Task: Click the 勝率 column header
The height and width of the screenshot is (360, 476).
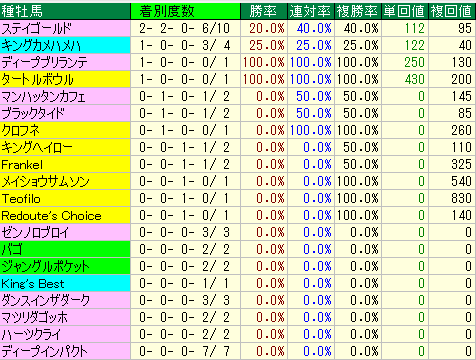Action: [263, 11]
